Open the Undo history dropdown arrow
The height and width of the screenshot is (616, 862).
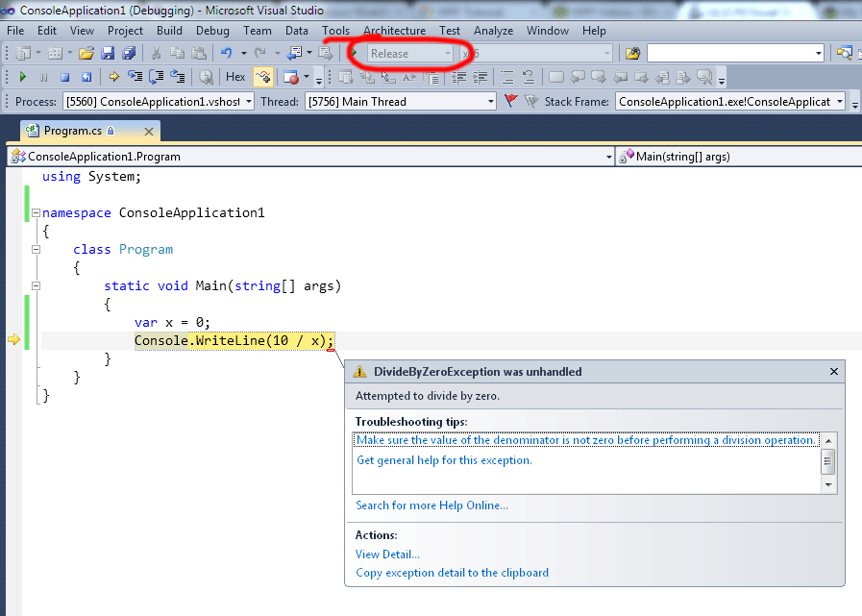(x=243, y=54)
